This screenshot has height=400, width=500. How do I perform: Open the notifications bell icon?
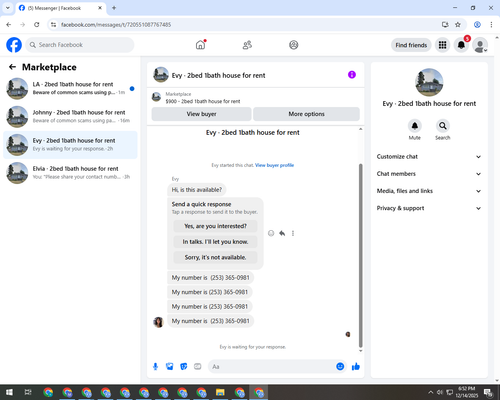461,45
